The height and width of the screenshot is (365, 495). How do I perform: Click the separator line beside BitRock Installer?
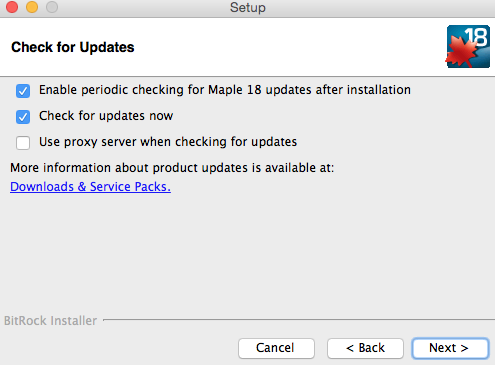point(299,320)
